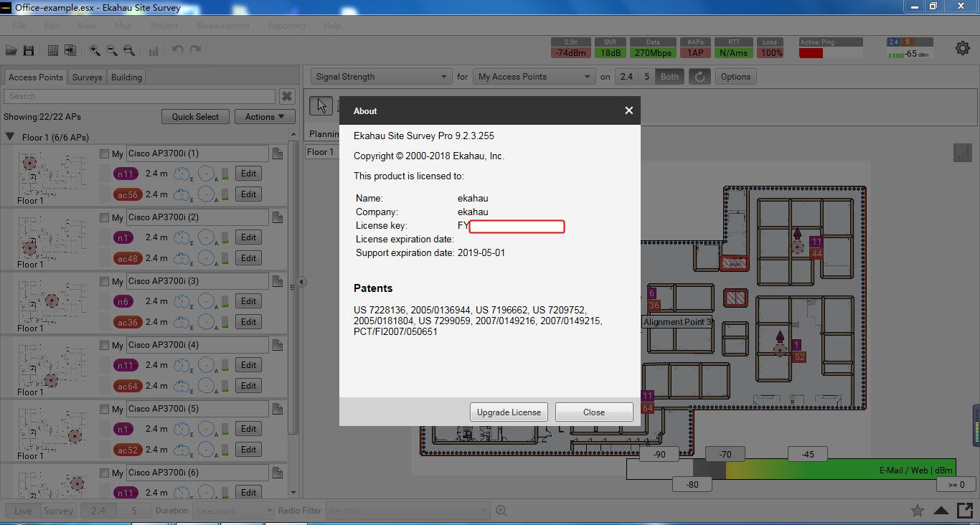This screenshot has width=980, height=525.
Task: Click zoom magnifier beside Radio Filter
Action: (501, 511)
